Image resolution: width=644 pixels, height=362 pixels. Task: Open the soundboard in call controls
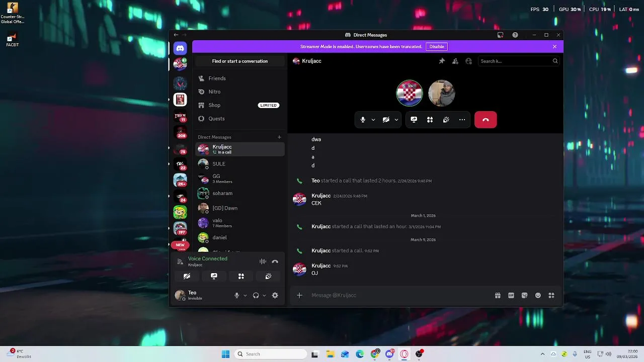click(446, 120)
